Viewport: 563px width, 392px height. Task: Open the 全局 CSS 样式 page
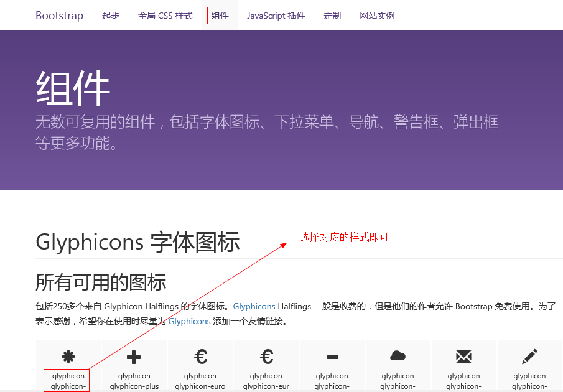165,16
